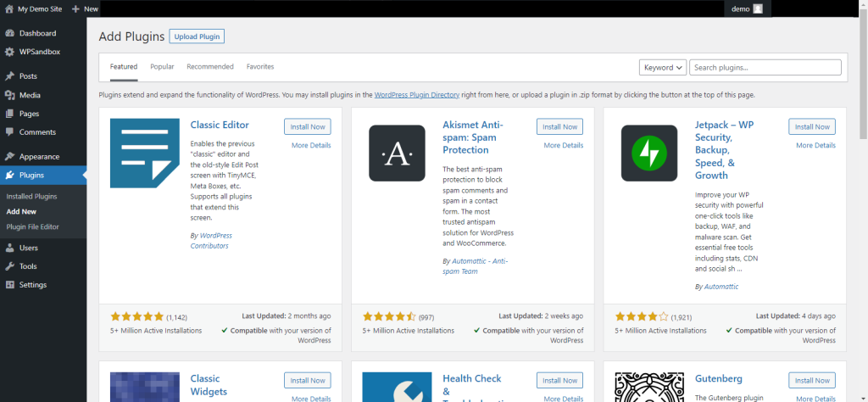Click the WPSandbox gear icon in sidebar
This screenshot has width=868, height=402.
click(x=9, y=52)
